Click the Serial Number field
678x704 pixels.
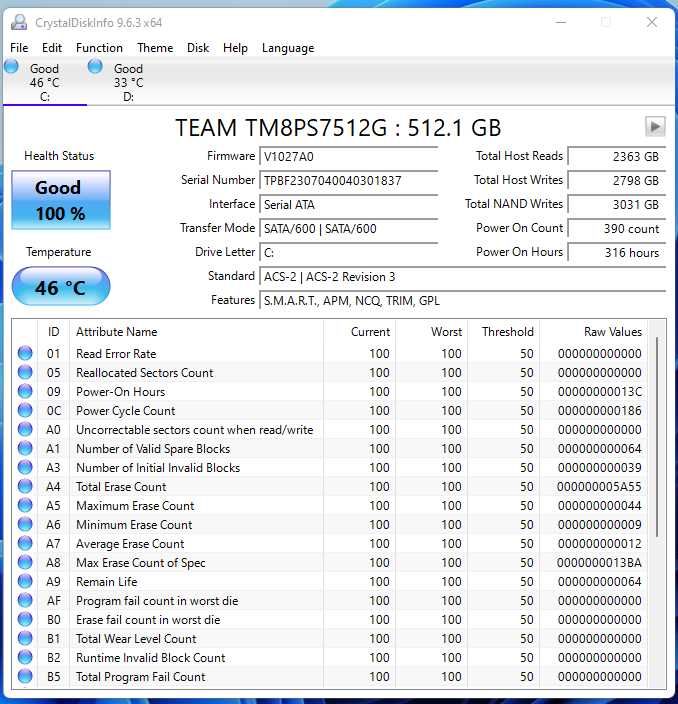tap(348, 180)
